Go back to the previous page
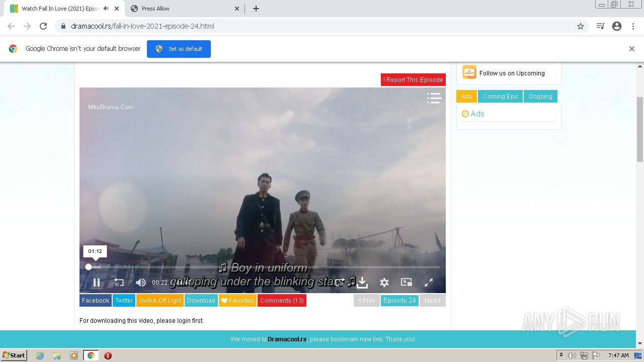Viewport: 644px width, 362px height. pyautogui.click(x=11, y=26)
